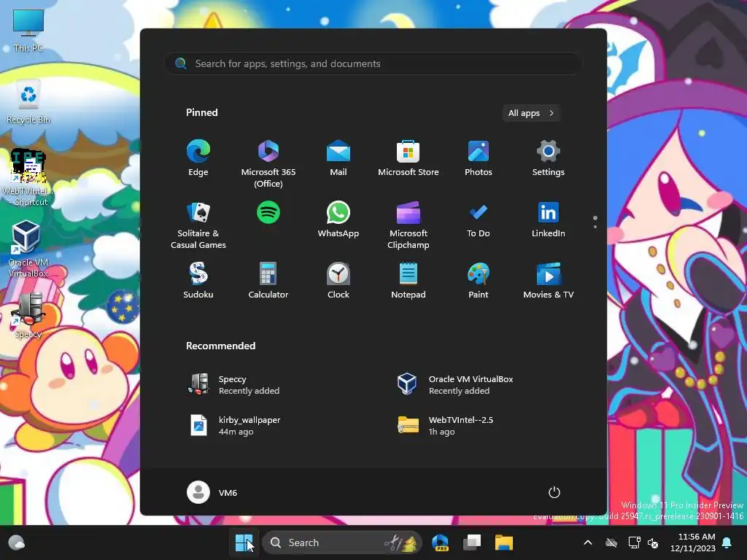Open the To Do app
The height and width of the screenshot is (560, 747).
pyautogui.click(x=479, y=219)
